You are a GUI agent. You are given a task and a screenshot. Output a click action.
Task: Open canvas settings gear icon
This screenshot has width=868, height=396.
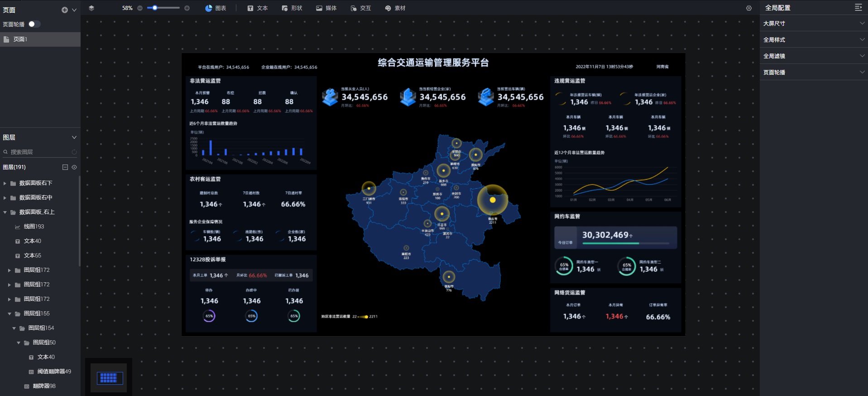(749, 8)
